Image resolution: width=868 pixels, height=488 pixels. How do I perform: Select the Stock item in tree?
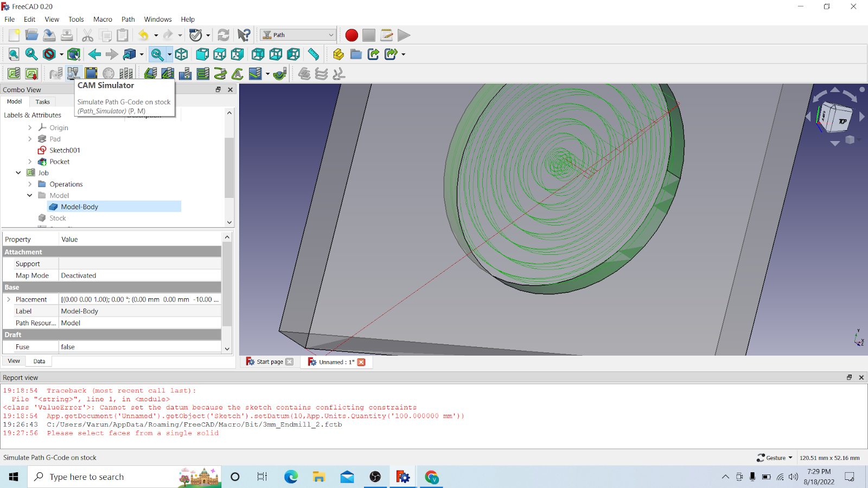tap(58, 218)
